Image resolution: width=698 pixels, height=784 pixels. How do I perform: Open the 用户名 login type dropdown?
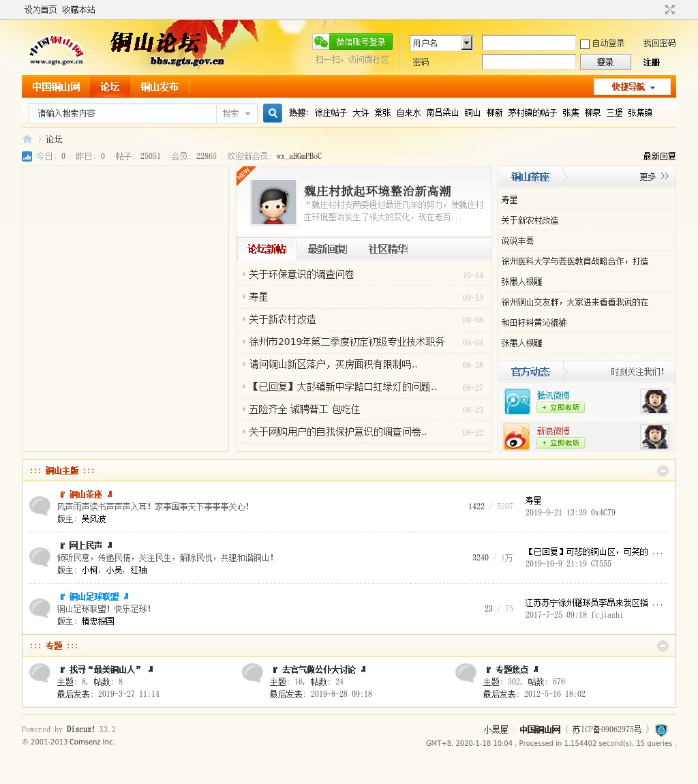pyautogui.click(x=466, y=43)
